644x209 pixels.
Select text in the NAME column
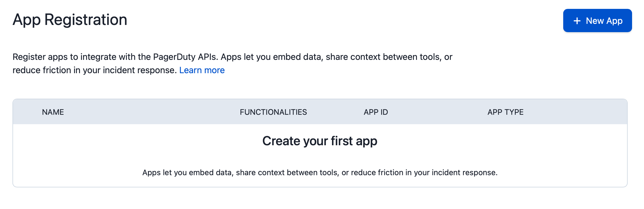click(53, 112)
